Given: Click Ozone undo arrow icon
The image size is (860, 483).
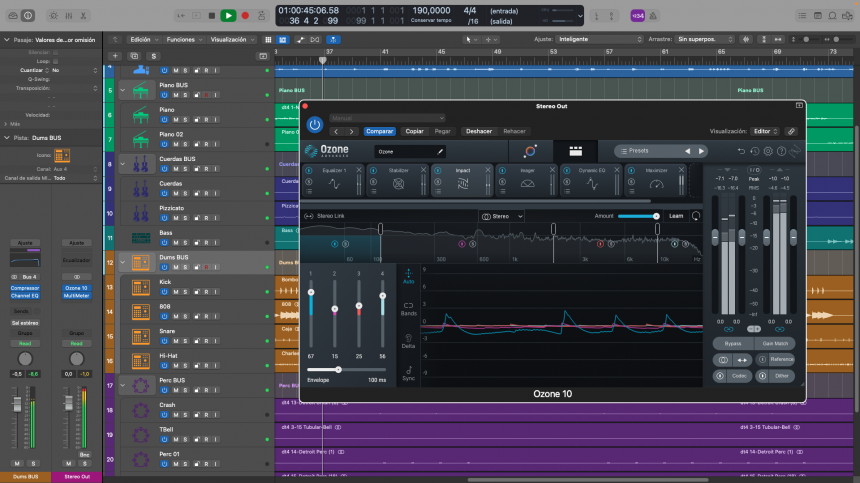Looking at the screenshot, I should tap(741, 151).
